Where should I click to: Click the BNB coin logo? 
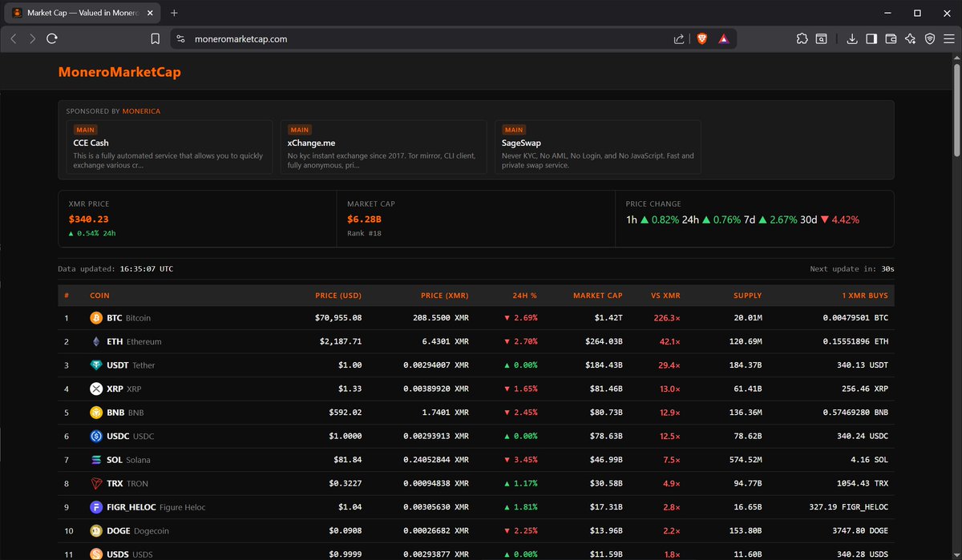(96, 413)
